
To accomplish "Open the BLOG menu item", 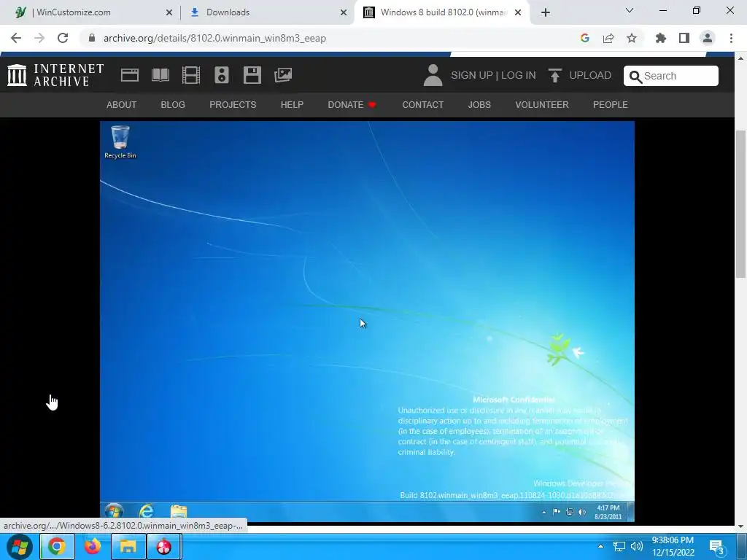I will 173,105.
